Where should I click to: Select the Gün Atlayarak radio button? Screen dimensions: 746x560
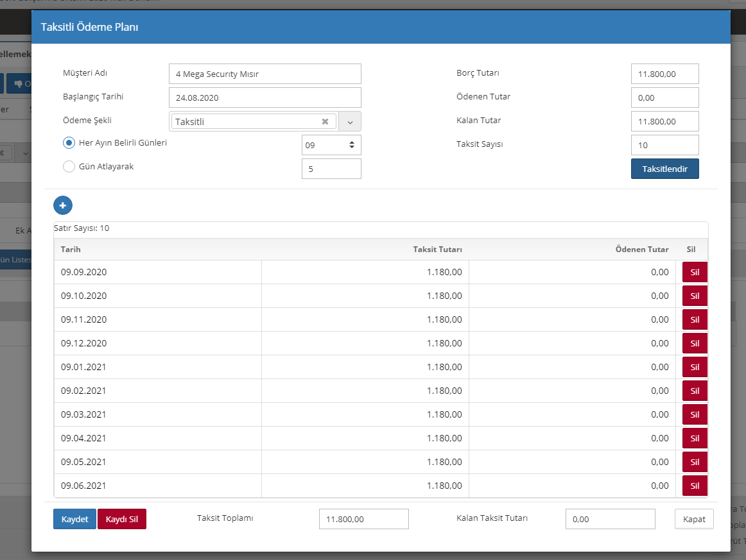click(69, 167)
